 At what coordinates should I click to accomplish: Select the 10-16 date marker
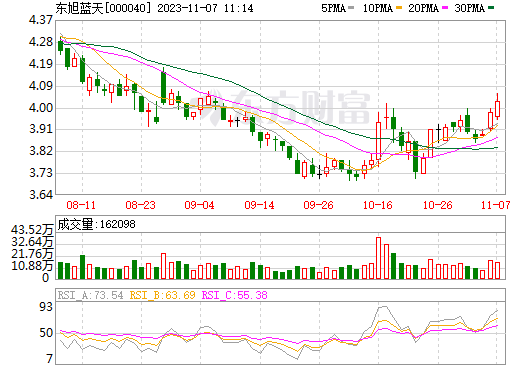378,205
